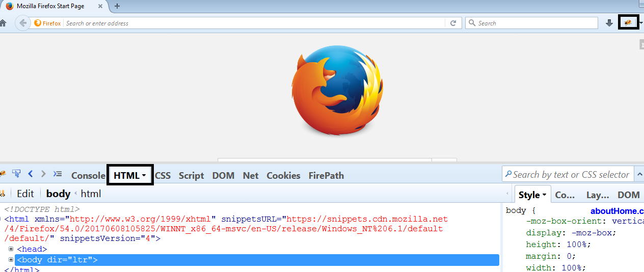Open the Downloads arrow icon
644x272 pixels.
(609, 23)
